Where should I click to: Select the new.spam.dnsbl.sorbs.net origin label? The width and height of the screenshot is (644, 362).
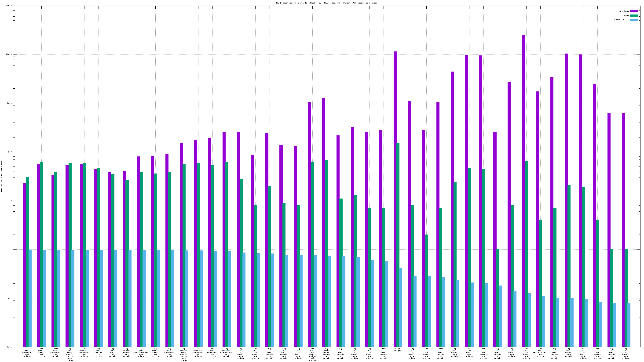point(70,354)
